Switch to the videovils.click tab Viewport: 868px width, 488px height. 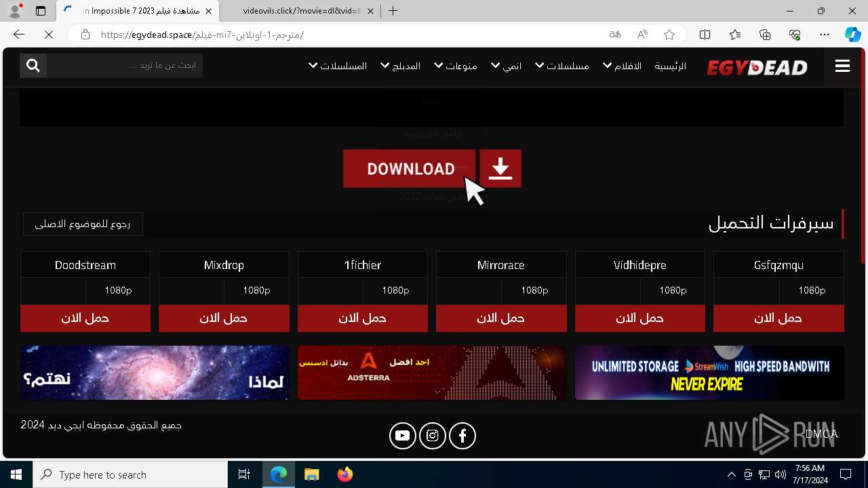(302, 11)
